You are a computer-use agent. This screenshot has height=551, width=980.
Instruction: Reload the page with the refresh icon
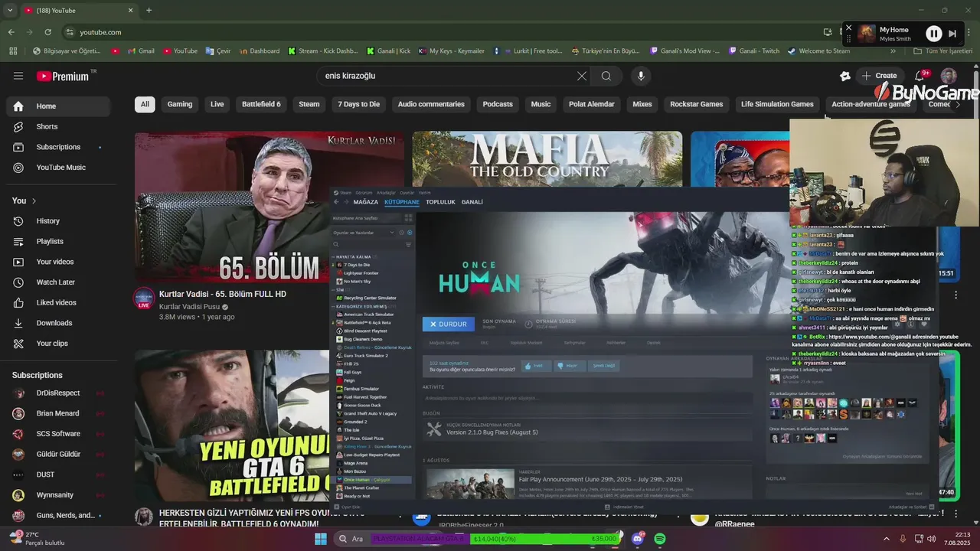(47, 32)
